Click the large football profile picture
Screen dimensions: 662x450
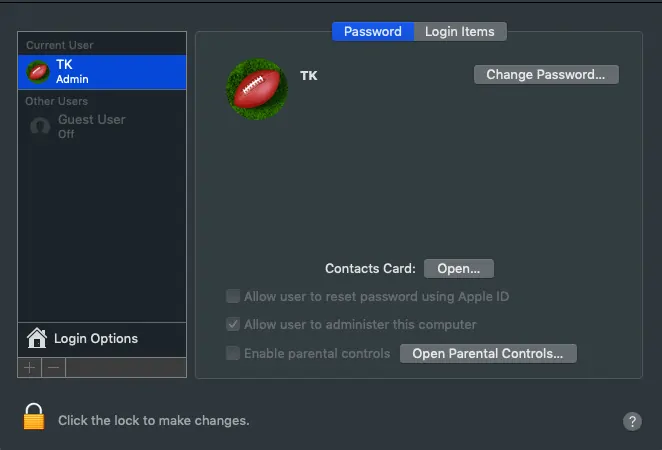[x=257, y=89]
